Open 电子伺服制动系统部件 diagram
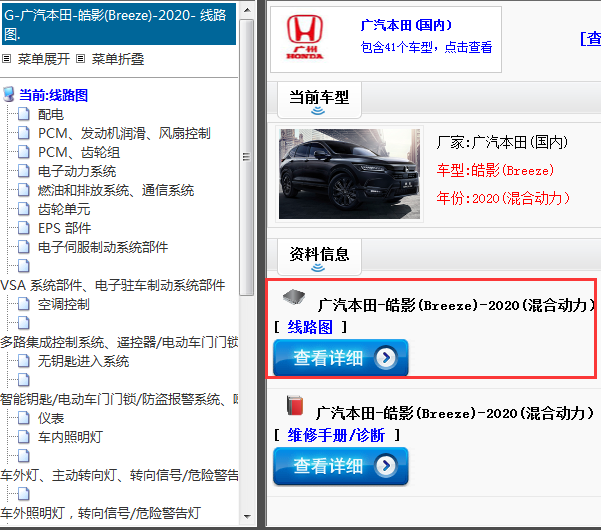 click(103, 247)
